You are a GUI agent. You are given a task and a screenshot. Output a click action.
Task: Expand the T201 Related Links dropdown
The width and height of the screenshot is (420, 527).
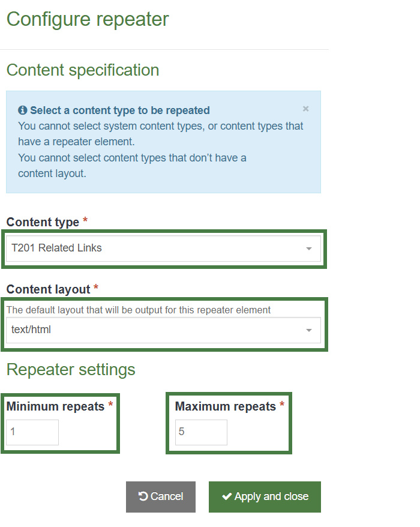162,248
